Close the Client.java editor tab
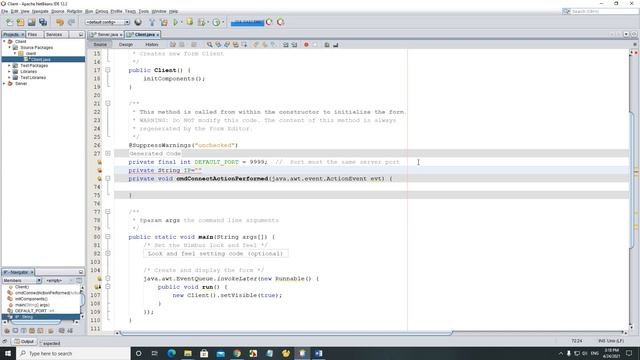This screenshot has width=640, height=360. 158,35
